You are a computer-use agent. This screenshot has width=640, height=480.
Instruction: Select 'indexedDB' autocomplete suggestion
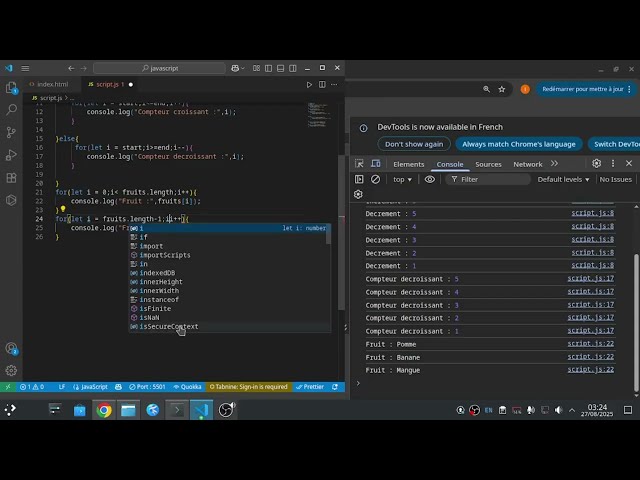(230, 273)
